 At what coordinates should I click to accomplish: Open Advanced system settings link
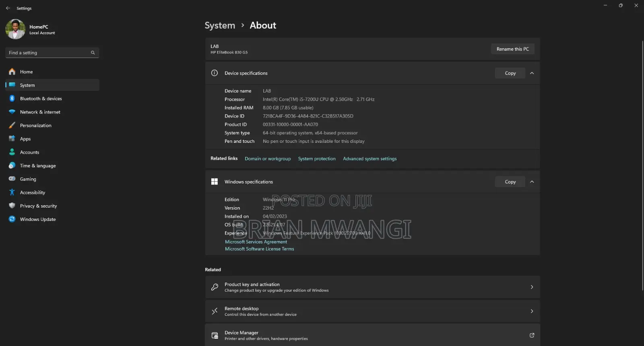pos(370,159)
